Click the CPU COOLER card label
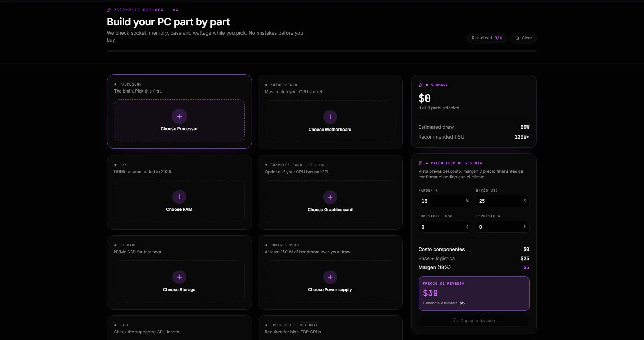 [x=282, y=325]
